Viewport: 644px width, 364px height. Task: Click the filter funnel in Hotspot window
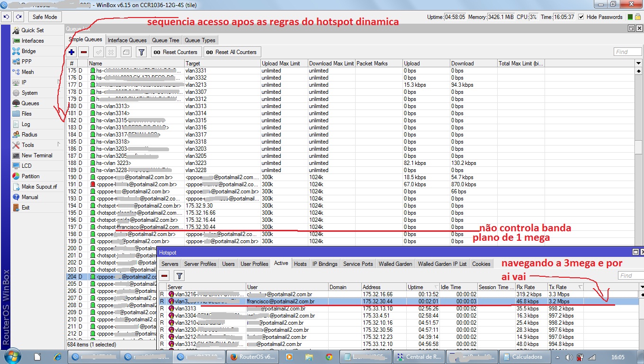[179, 276]
